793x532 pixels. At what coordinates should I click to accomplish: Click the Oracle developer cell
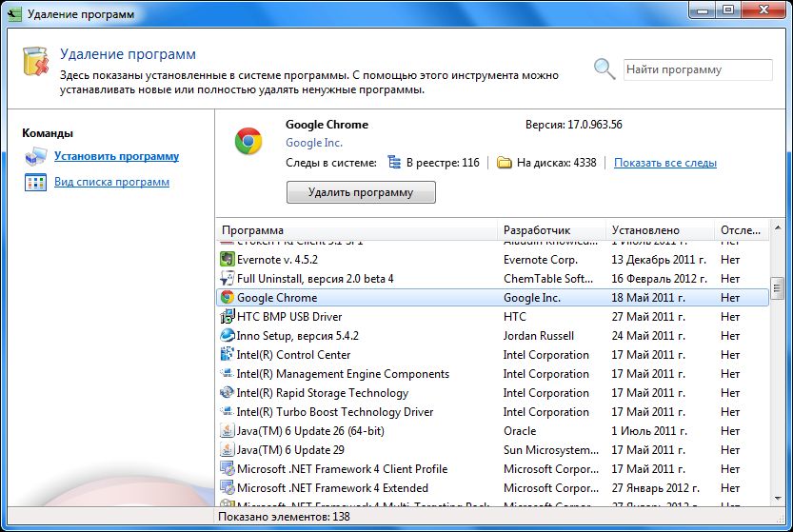[520, 431]
